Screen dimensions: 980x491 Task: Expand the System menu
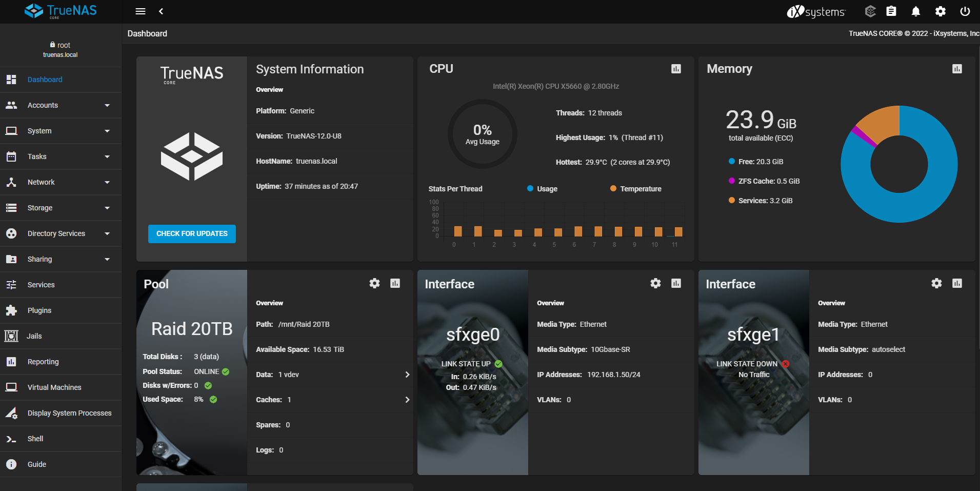tap(61, 131)
